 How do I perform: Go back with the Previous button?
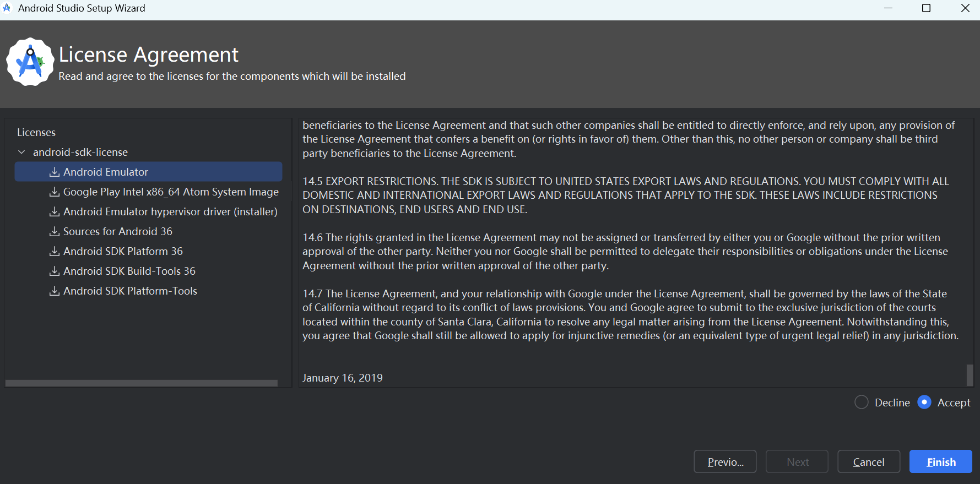[x=725, y=462]
